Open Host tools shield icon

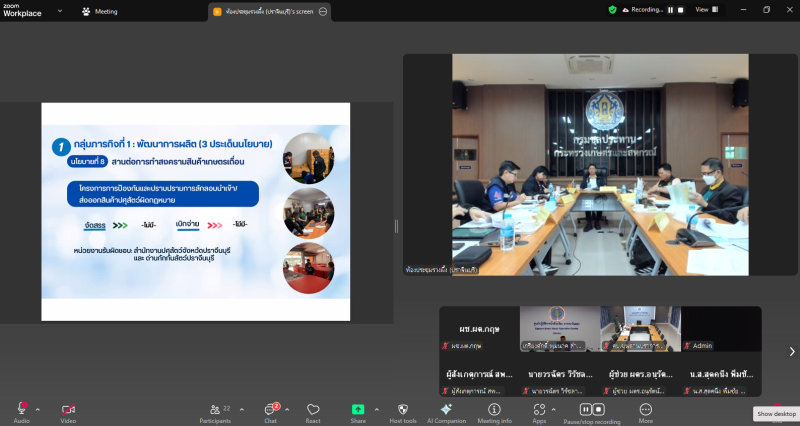(x=402, y=410)
